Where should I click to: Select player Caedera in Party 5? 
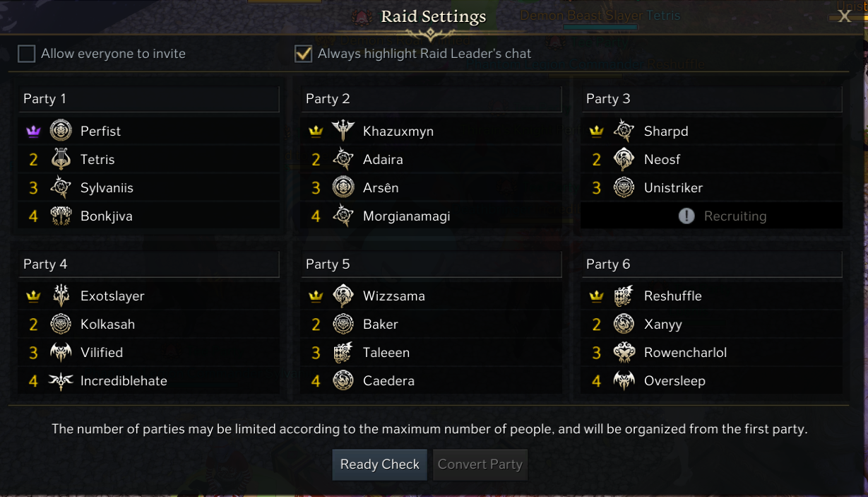[388, 380]
